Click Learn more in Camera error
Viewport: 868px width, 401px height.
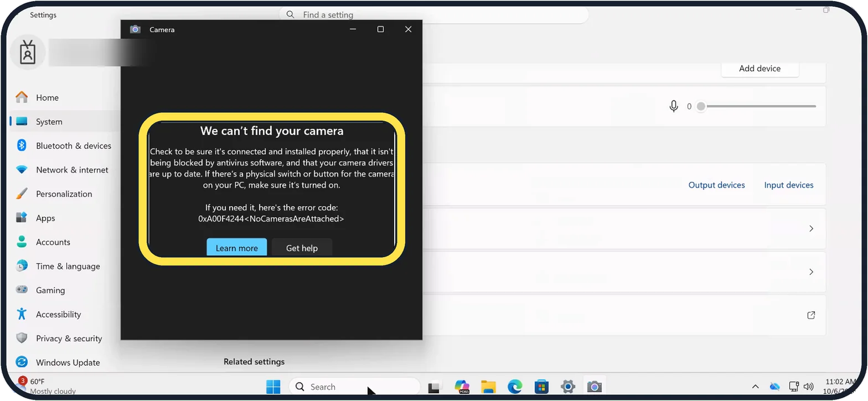pos(237,247)
